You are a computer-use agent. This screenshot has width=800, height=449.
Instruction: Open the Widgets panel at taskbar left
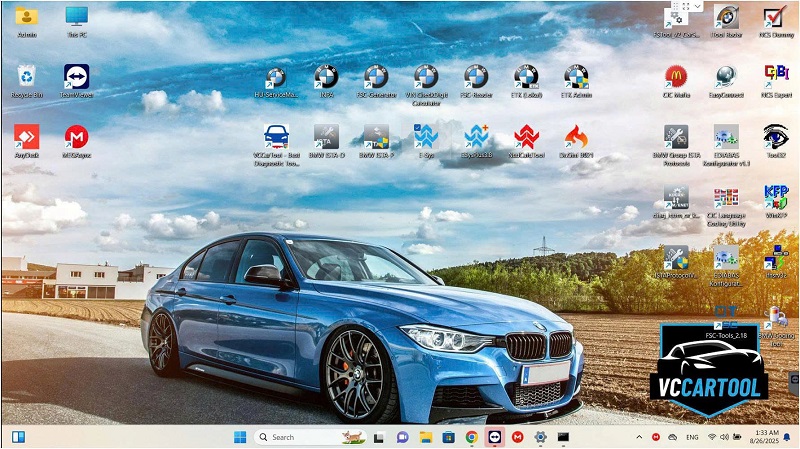[18, 437]
